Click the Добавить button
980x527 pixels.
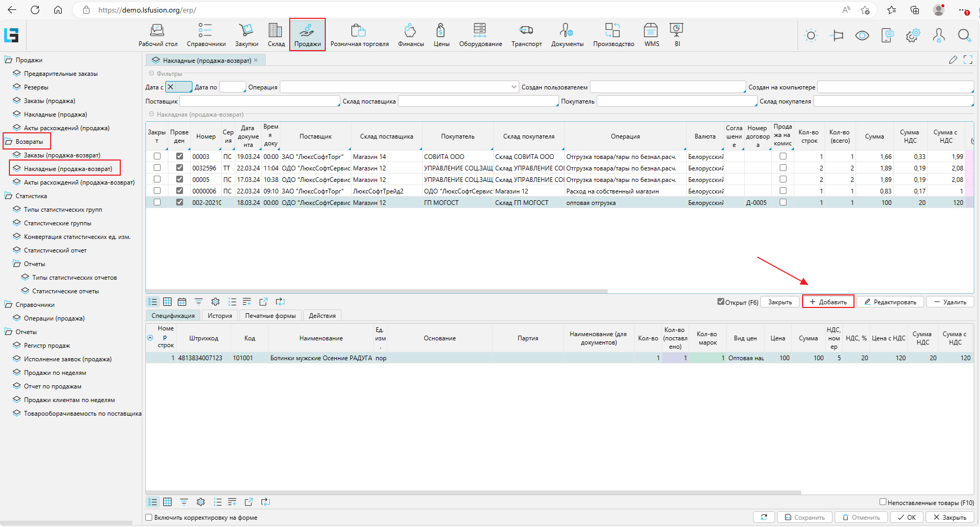pyautogui.click(x=828, y=302)
